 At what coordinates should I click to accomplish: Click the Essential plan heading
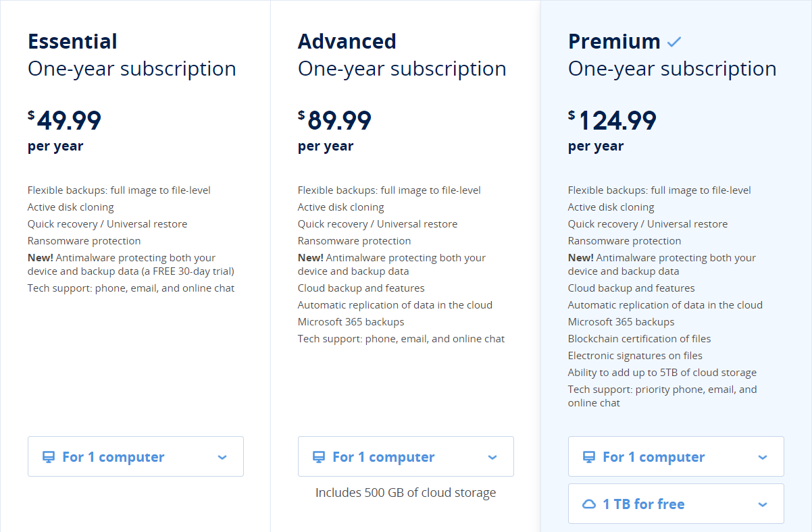pos(72,41)
